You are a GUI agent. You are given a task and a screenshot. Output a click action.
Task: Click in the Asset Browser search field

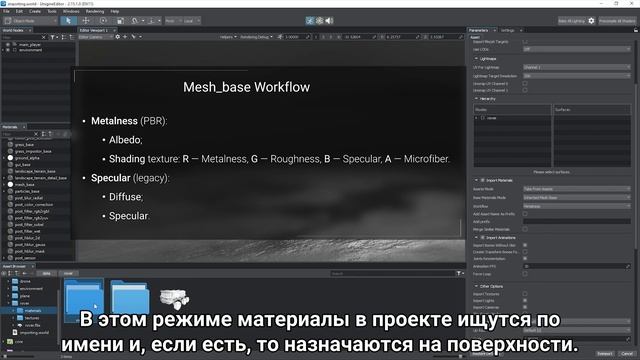[x=393, y=273]
